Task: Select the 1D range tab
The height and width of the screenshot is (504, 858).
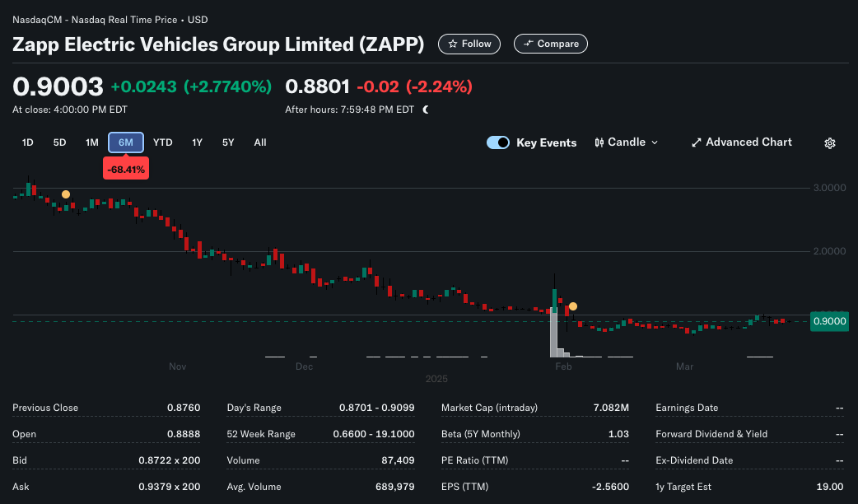Action: pyautogui.click(x=27, y=142)
